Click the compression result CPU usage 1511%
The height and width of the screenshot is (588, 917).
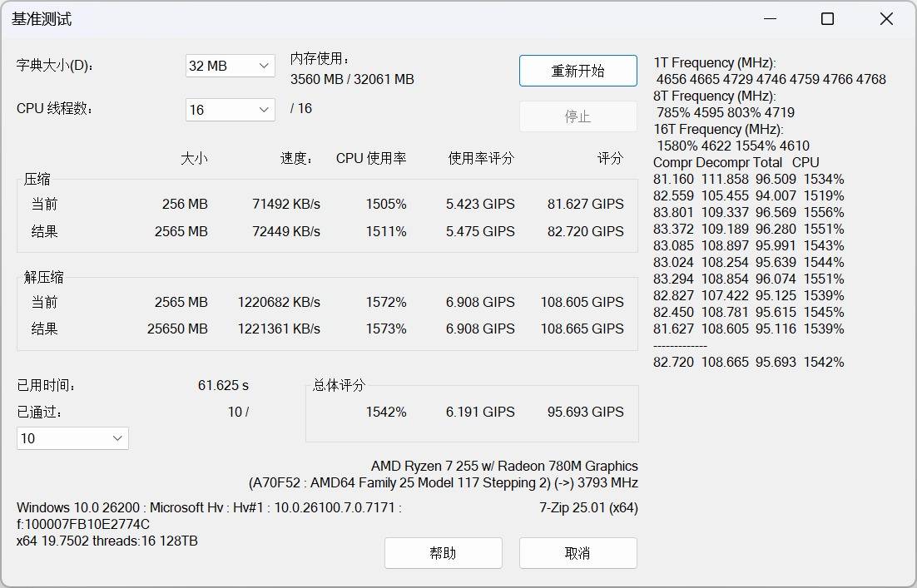386,231
